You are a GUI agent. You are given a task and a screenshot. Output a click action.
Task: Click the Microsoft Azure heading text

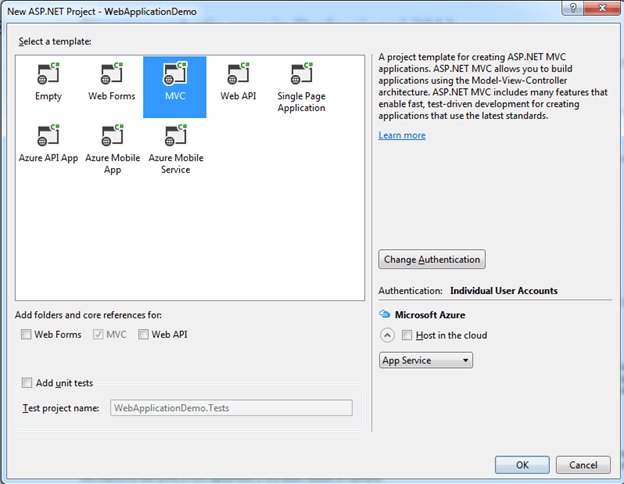430,315
